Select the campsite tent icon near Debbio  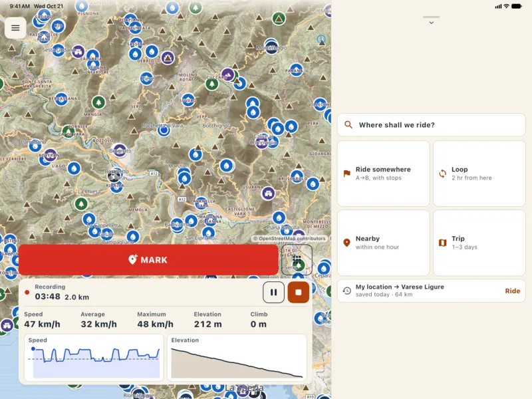pos(168,58)
